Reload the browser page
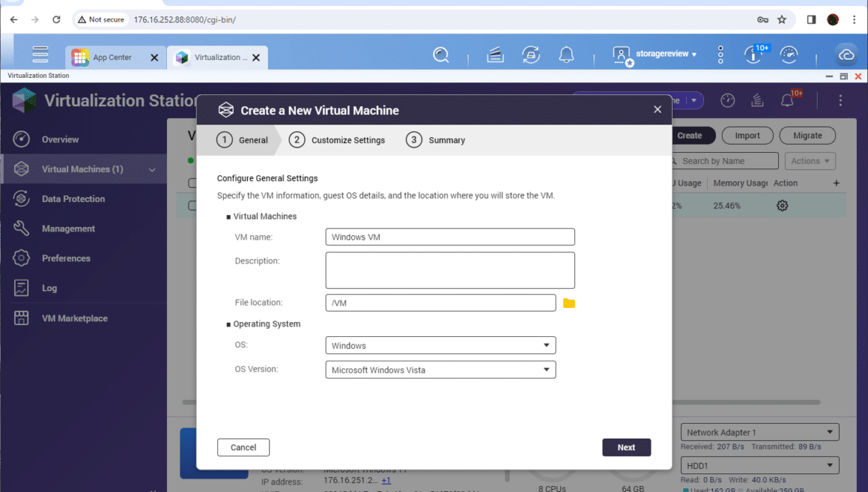868x492 pixels. [56, 20]
